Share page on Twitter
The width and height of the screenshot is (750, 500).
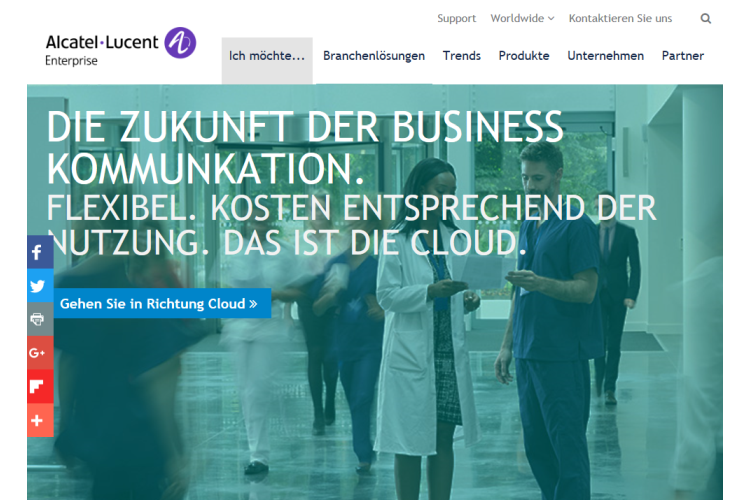pyautogui.click(x=39, y=286)
